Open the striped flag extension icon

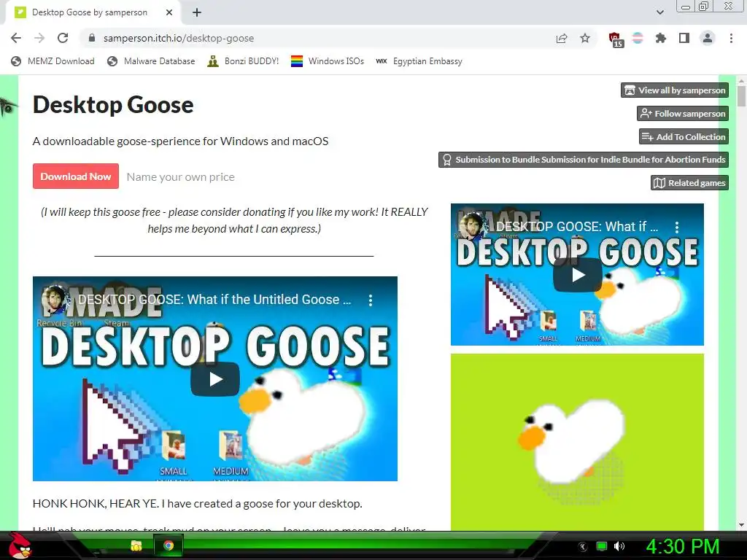click(638, 38)
